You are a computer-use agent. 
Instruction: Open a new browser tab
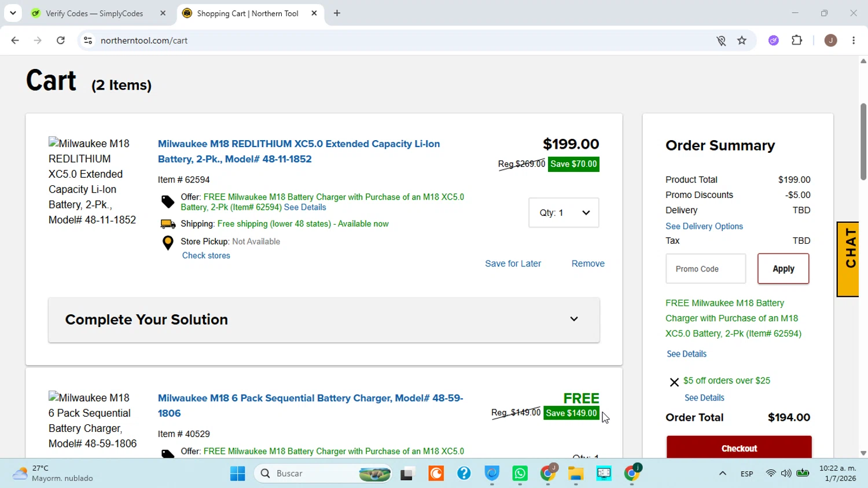click(x=337, y=13)
